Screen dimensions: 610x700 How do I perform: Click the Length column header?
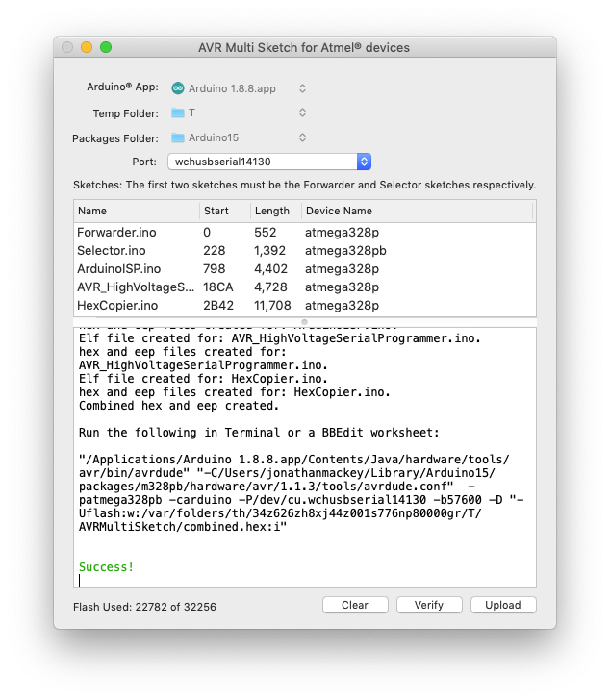tap(276, 211)
